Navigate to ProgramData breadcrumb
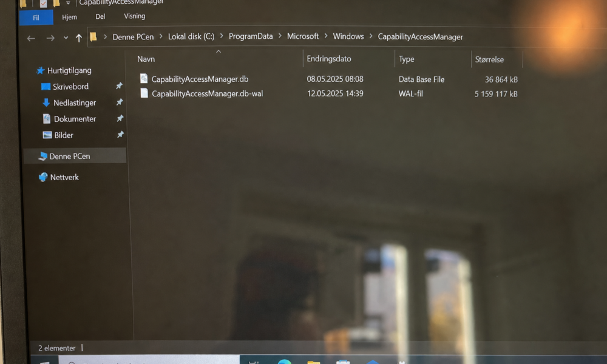Screen dimensions: 607x364 251,36
